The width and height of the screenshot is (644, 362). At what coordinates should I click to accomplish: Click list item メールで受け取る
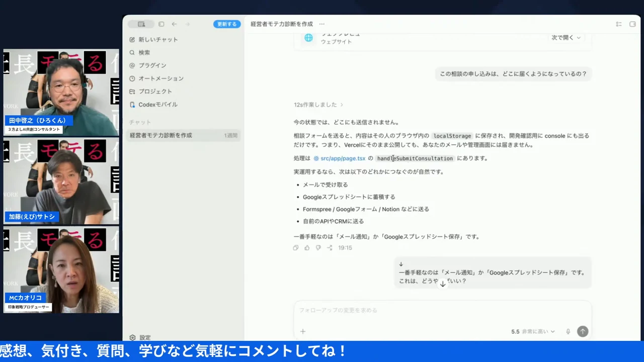[325, 185]
